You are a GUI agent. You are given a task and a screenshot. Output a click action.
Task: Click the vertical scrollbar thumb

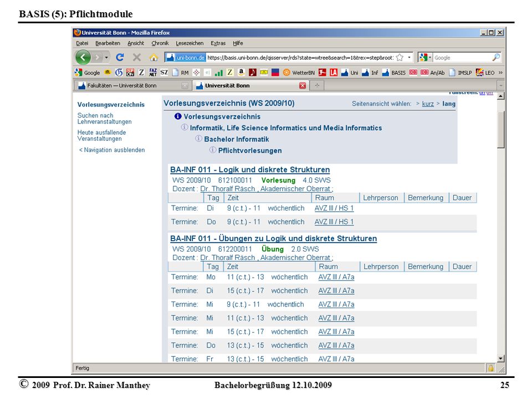pos(500,129)
